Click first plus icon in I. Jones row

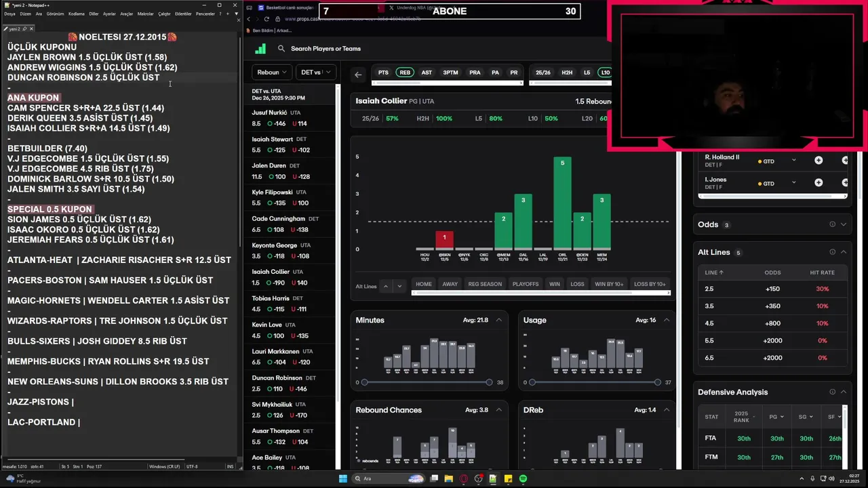(x=818, y=183)
